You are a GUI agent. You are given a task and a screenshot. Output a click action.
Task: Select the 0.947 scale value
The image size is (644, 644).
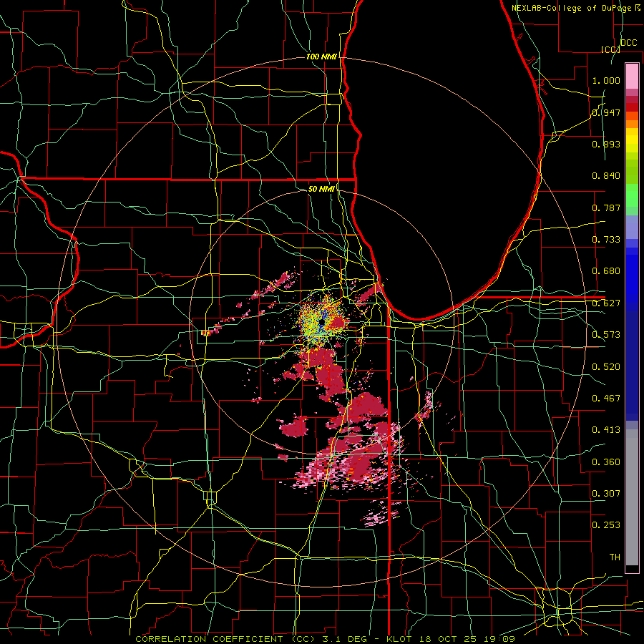coord(606,112)
